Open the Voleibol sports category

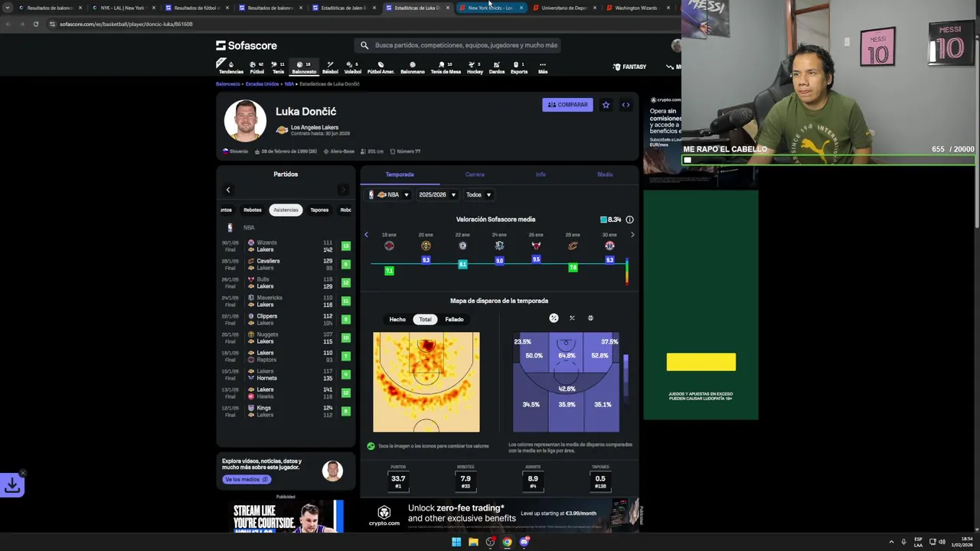coord(353,67)
